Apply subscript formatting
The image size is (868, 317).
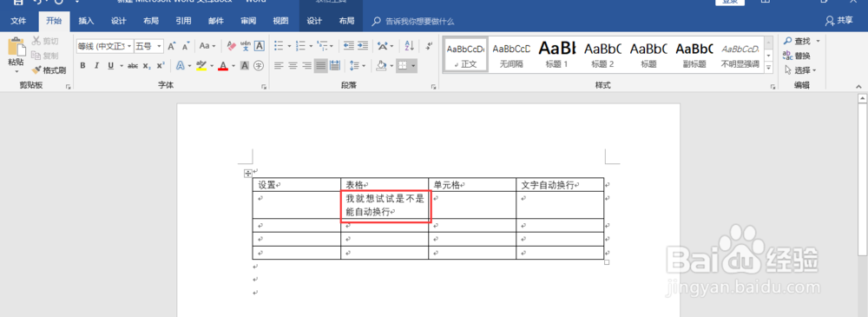(x=147, y=66)
